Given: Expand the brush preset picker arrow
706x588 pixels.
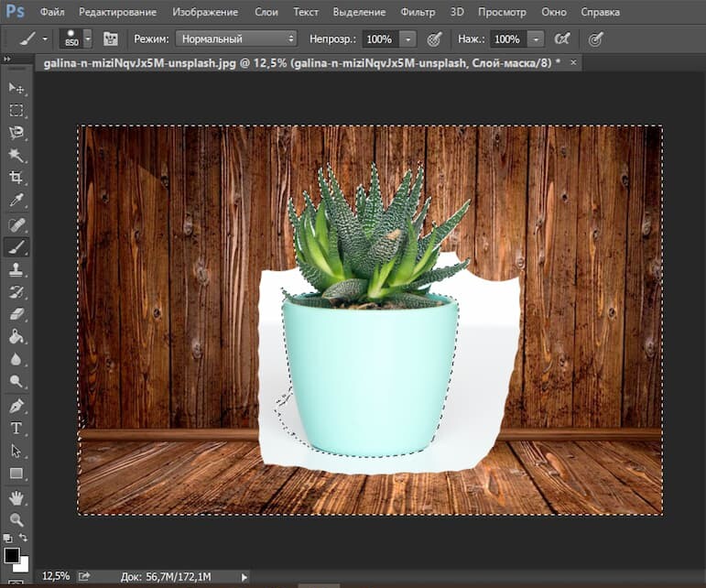Looking at the screenshot, I should point(88,39).
